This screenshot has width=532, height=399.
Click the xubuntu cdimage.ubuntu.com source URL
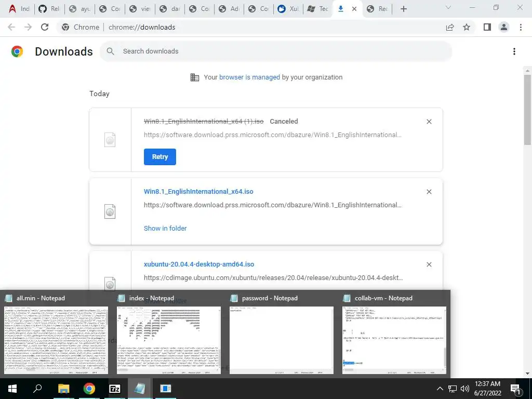[273, 278]
